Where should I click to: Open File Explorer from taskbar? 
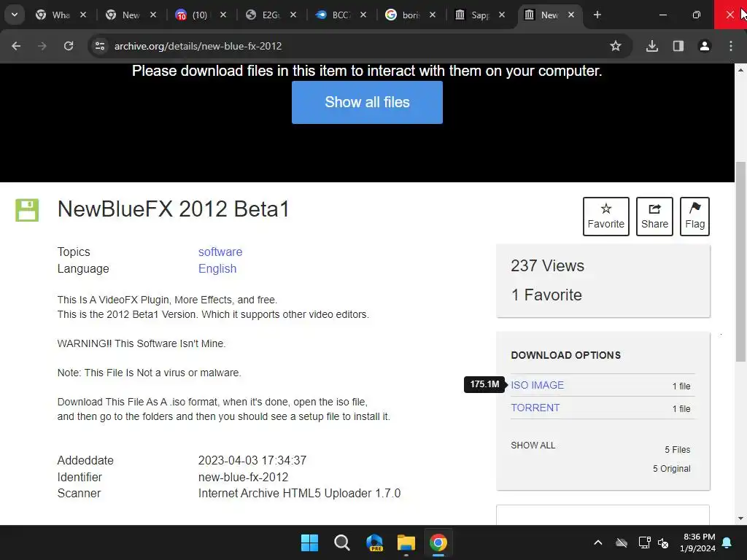click(x=406, y=542)
